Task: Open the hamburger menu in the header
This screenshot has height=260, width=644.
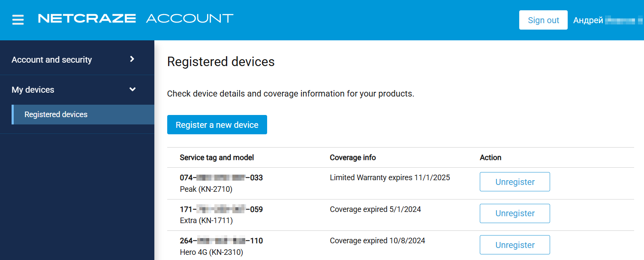Action: (x=18, y=20)
